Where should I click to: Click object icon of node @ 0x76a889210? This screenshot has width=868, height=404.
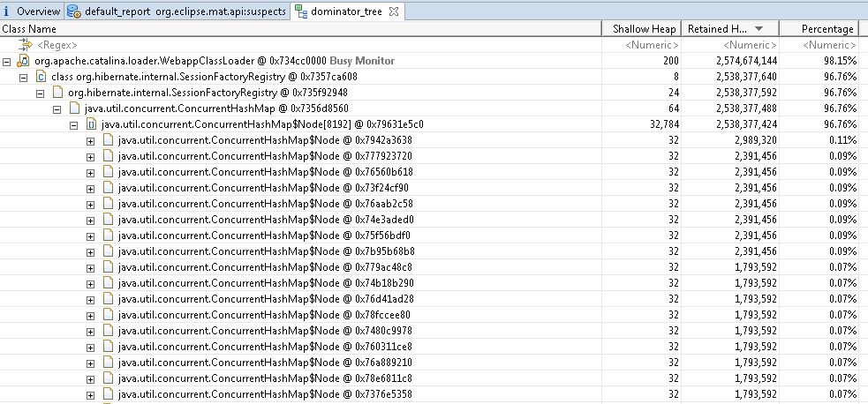(108, 363)
